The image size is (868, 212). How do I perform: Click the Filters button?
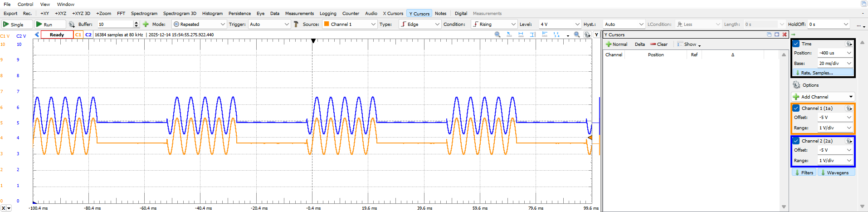pyautogui.click(x=804, y=173)
